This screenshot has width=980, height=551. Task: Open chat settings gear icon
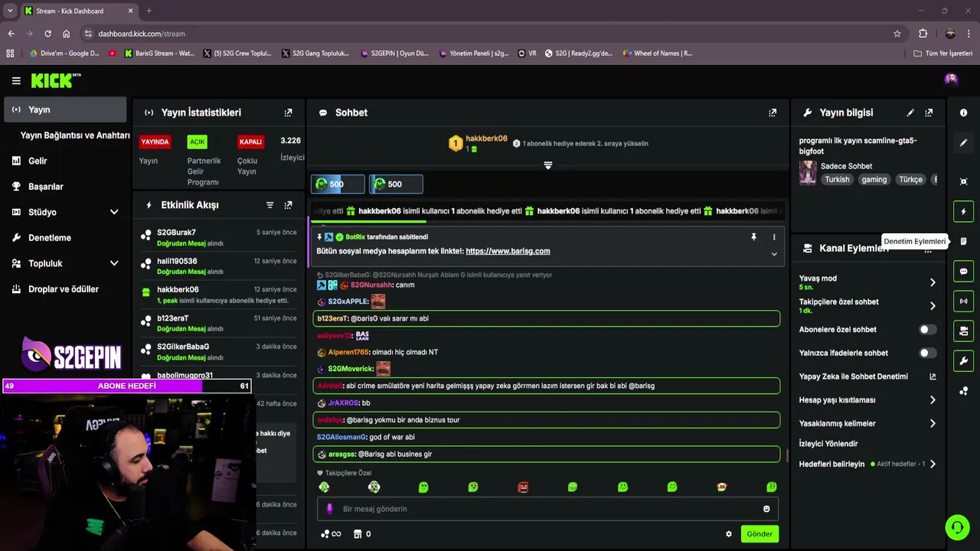[729, 534]
